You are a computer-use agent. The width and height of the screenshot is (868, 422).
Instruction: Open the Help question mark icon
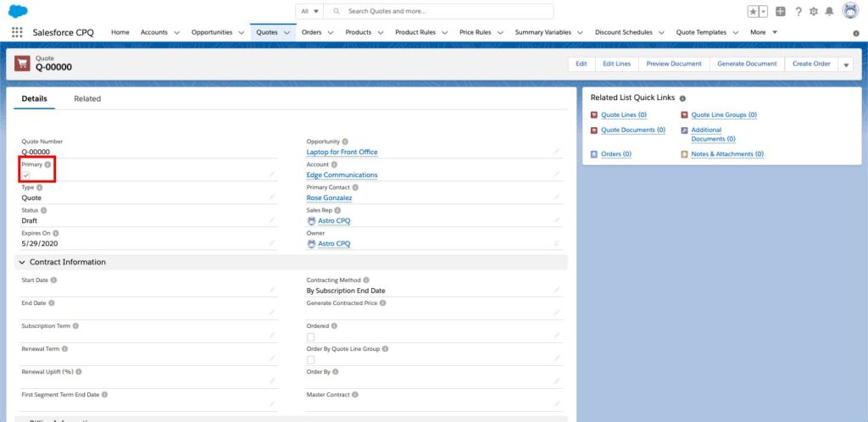pyautogui.click(x=798, y=12)
